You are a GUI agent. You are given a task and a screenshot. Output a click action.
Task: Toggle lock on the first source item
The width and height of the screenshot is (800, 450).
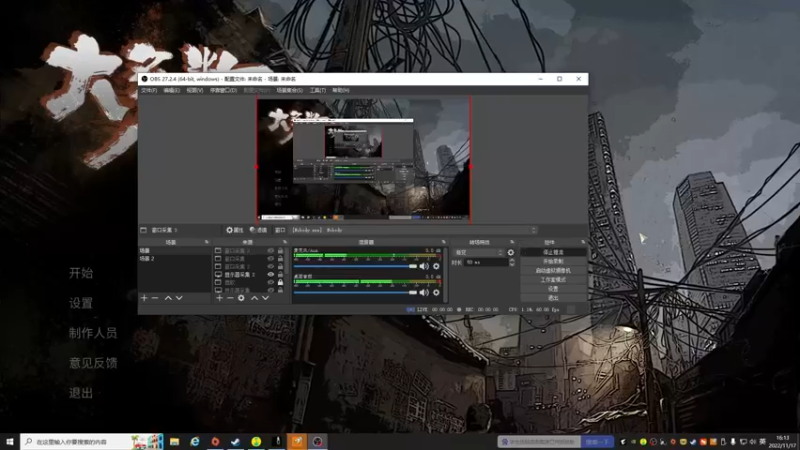(x=281, y=251)
